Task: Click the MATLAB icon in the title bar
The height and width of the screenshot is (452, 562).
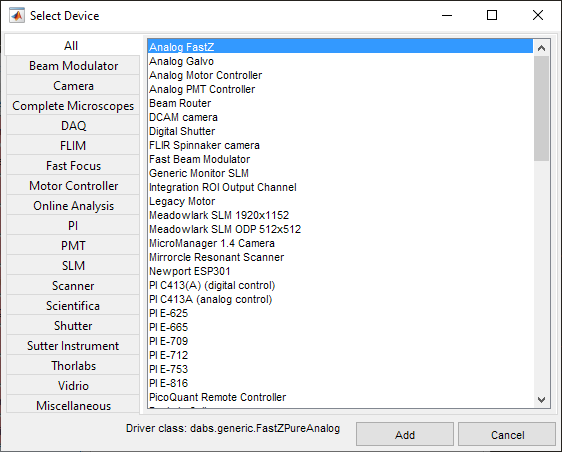Action: click(x=17, y=15)
